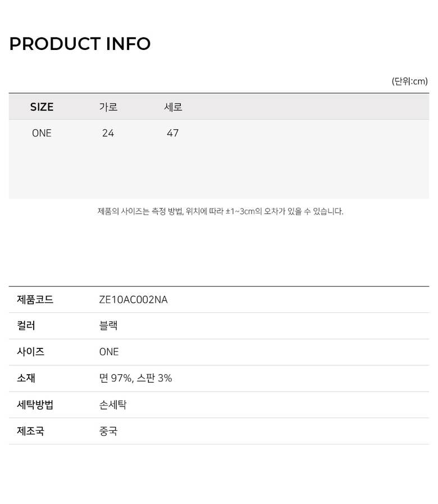Click the 사이즈 row label
Viewport: 438px width, 504px height.
coord(31,352)
